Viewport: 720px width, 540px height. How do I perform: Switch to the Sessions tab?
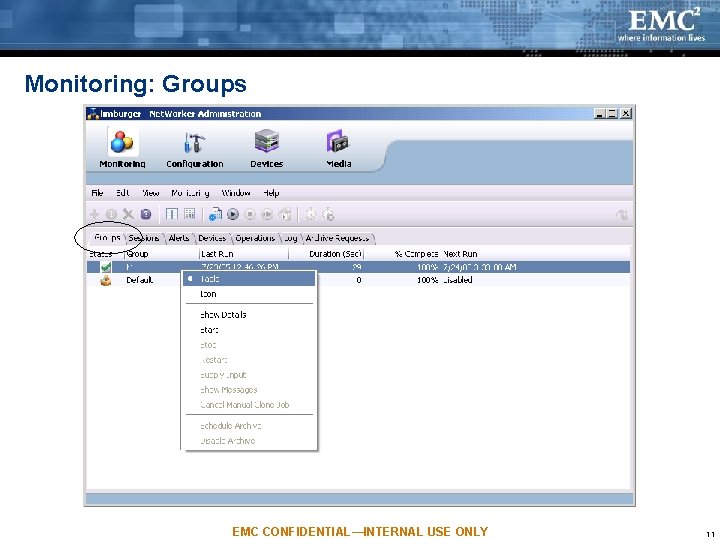pos(144,238)
